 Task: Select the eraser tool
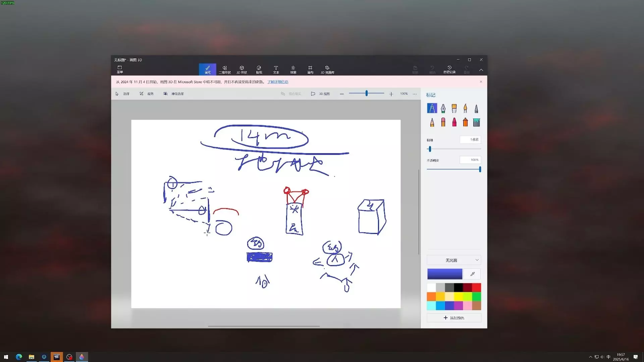coord(443,122)
